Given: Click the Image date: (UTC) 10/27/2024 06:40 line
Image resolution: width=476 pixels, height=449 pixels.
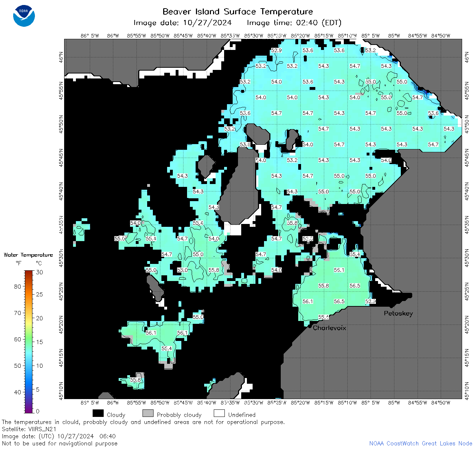Looking at the screenshot, I should (59, 436).
